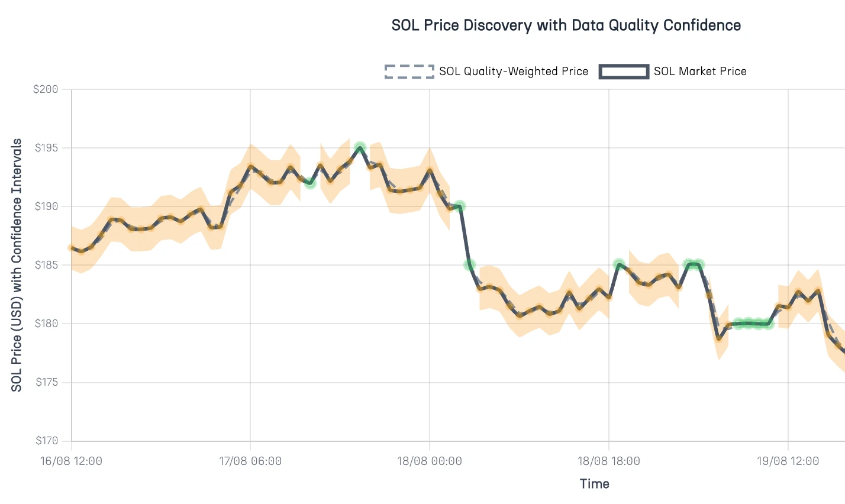Image resolution: width=845 pixels, height=504 pixels.
Task: Toggle the SOL Quality-Weighted Price legend entry
Action: [x=513, y=72]
